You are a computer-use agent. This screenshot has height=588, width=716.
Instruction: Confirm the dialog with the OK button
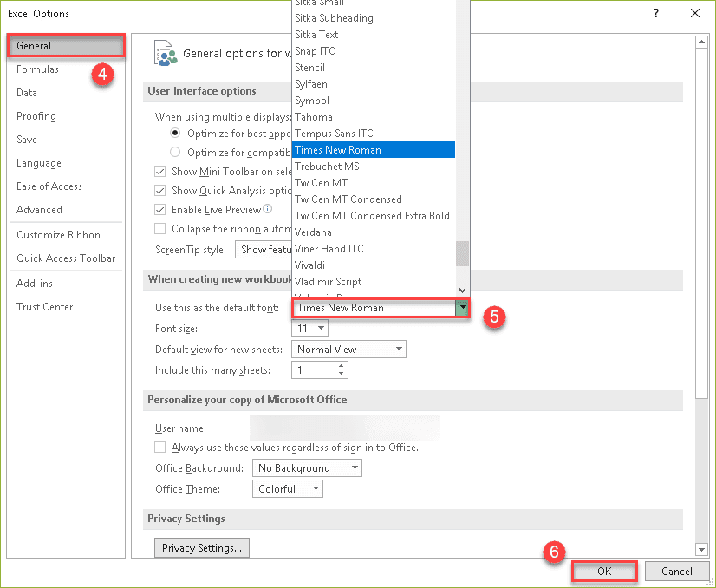click(x=603, y=572)
